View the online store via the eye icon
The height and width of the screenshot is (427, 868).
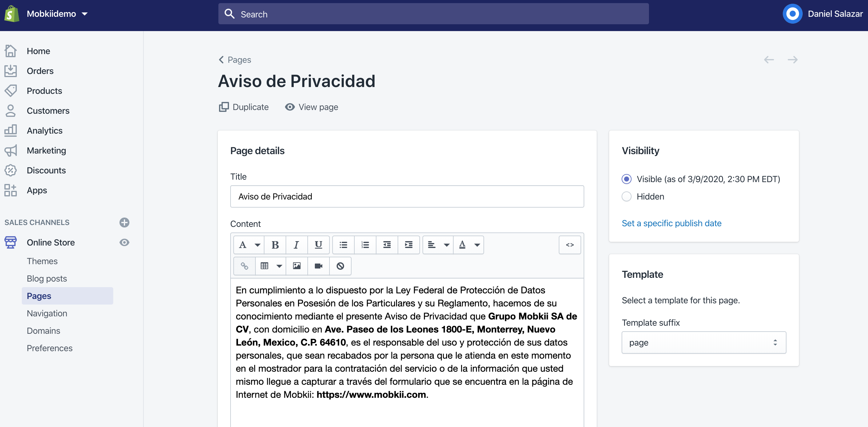(124, 243)
